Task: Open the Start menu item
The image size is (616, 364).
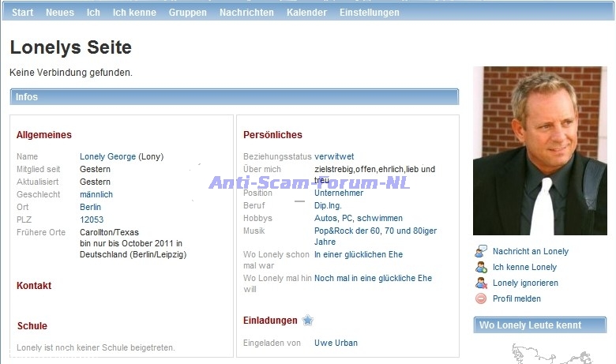Action: pyautogui.click(x=22, y=13)
